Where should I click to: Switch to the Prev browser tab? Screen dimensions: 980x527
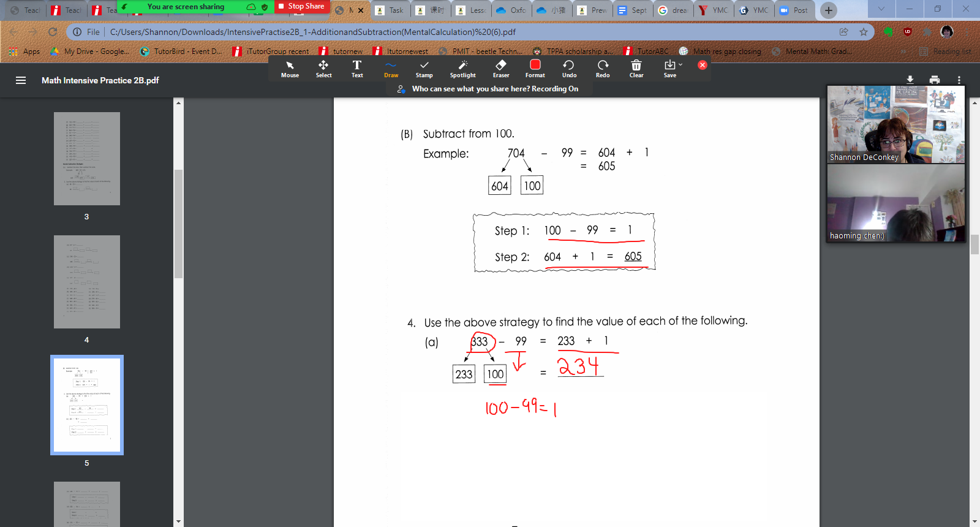592,10
